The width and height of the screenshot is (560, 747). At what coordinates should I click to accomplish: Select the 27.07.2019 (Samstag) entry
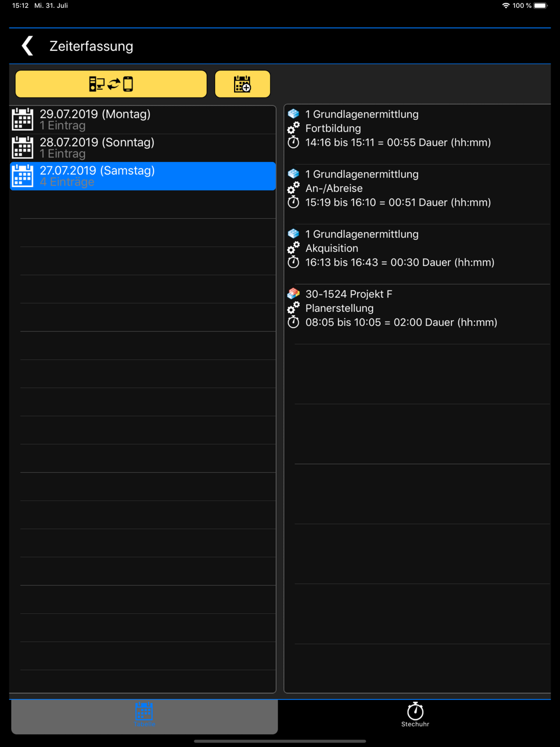(x=143, y=176)
